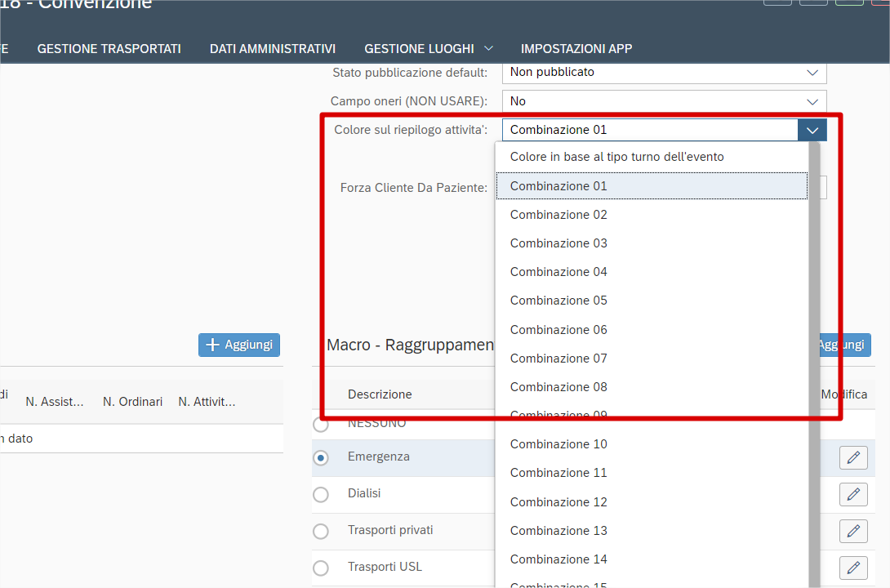Open the Gestione Trasportati menu item
Screen dimensions: 890x588
coord(109,49)
